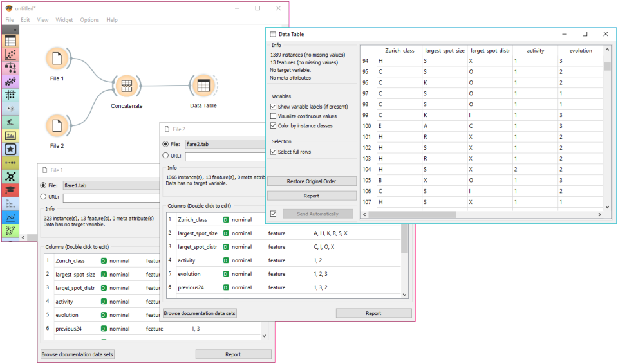Click the URL input field in File 2 window
The height and width of the screenshot is (364, 618).
225,156
